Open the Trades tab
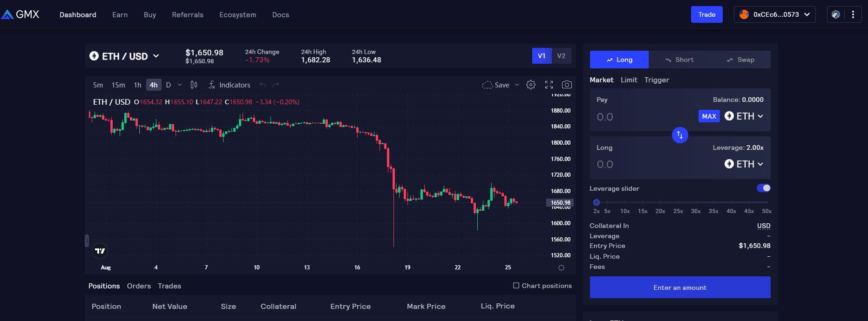The image size is (868, 321). pyautogui.click(x=170, y=286)
